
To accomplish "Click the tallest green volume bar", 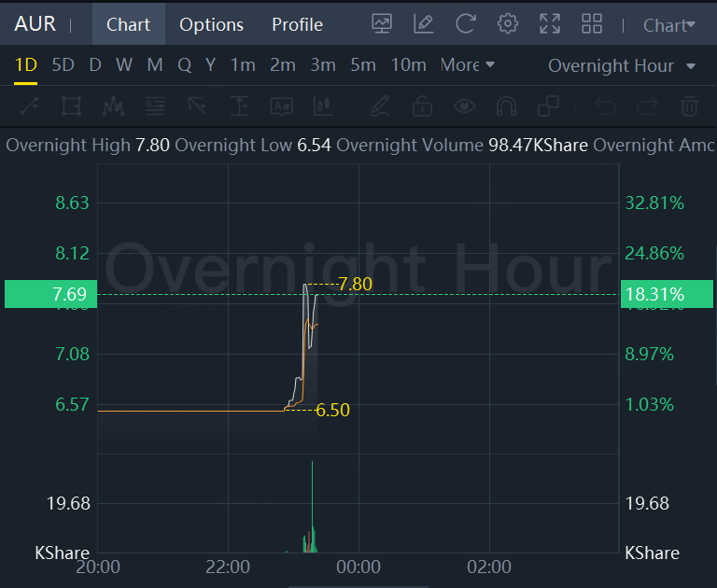I will [x=313, y=507].
